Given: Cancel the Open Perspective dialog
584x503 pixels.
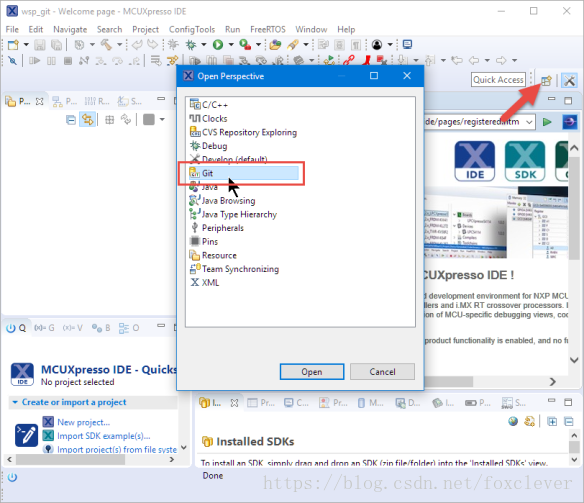Looking at the screenshot, I should [x=382, y=372].
